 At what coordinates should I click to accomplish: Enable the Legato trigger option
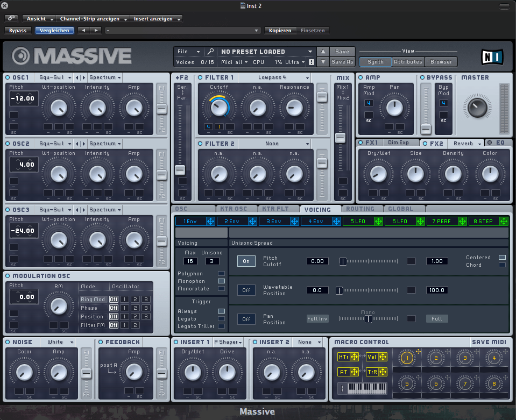pos(221,319)
